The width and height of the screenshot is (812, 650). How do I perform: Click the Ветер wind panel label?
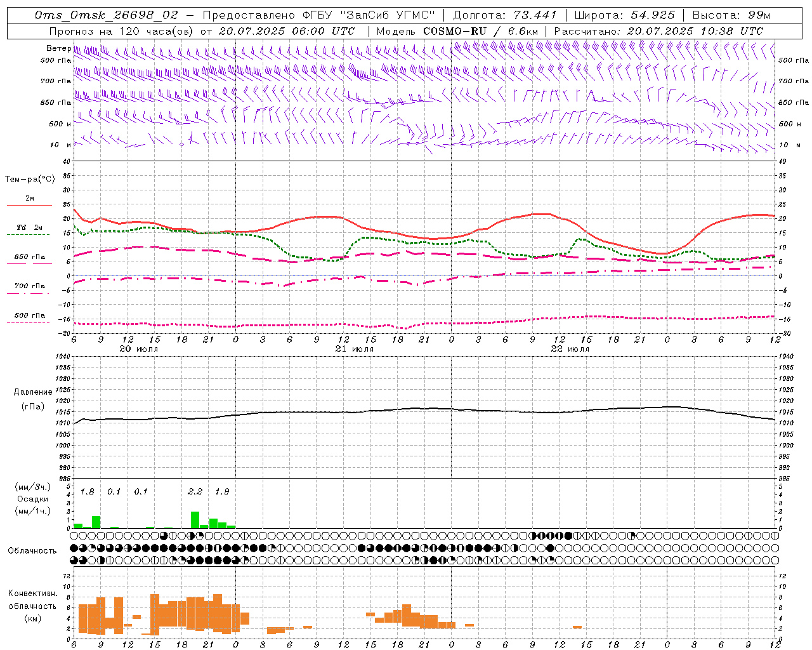tap(58, 48)
